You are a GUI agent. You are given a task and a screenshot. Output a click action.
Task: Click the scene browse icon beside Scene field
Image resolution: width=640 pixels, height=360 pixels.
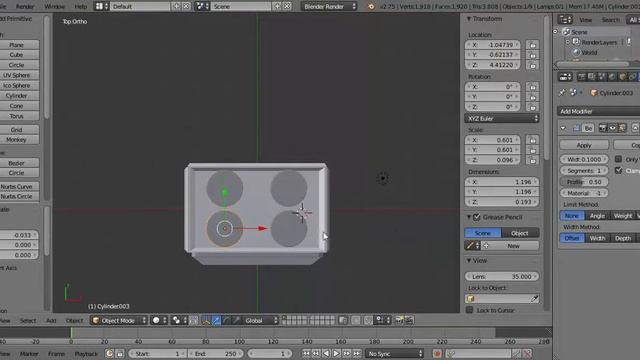[x=202, y=6]
